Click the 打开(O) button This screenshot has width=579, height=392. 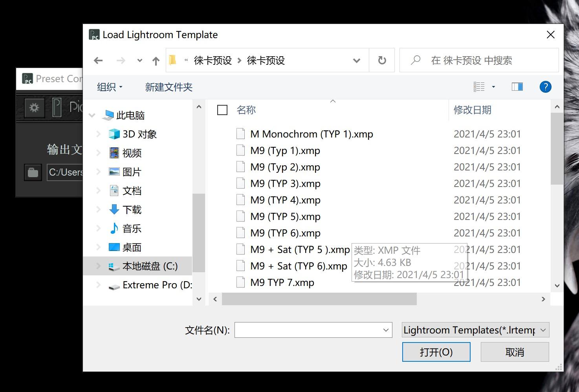pos(436,352)
